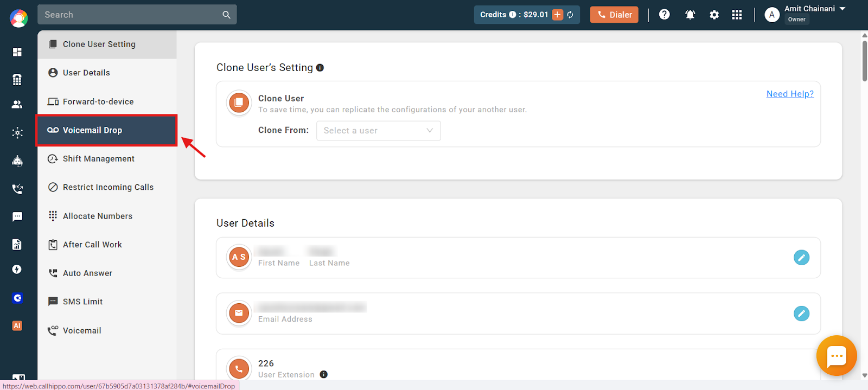
Task: Select Restrict Incoming Calls menu item
Action: pyautogui.click(x=107, y=187)
